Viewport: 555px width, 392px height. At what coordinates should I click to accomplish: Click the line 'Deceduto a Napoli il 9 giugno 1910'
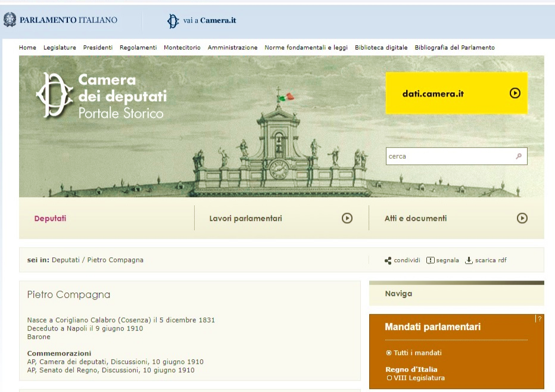pos(85,328)
